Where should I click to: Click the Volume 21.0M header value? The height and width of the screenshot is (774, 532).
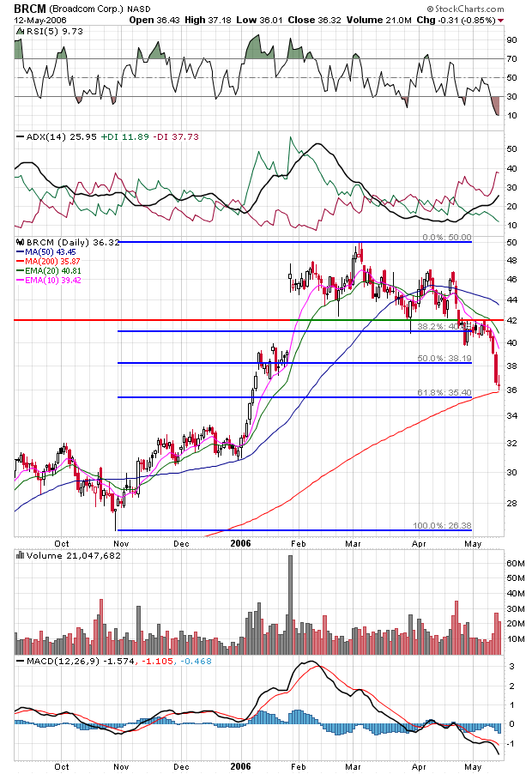(379, 21)
